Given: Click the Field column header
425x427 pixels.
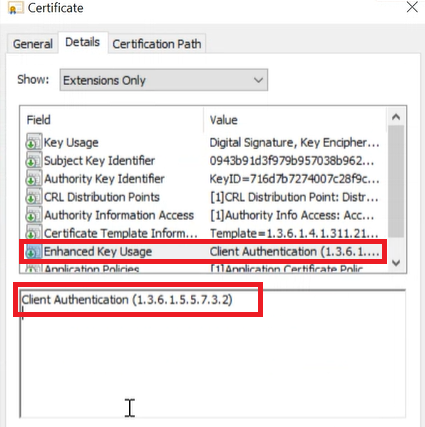Looking at the screenshot, I should (112, 120).
